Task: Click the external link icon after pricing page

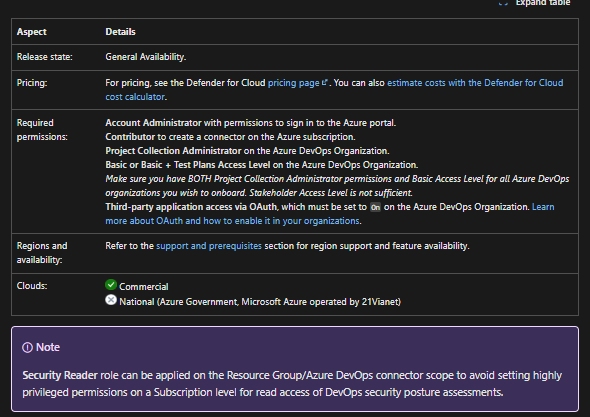Action: 325,82
